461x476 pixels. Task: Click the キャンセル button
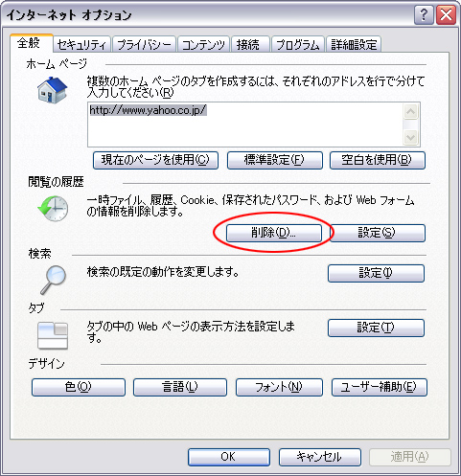pyautogui.click(x=320, y=457)
